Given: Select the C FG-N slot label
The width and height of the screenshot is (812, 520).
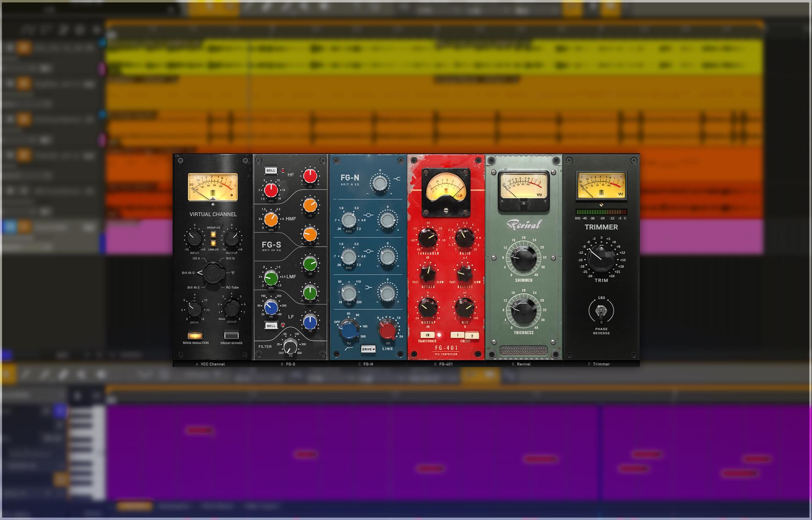Looking at the screenshot, I should pyautogui.click(x=366, y=364).
